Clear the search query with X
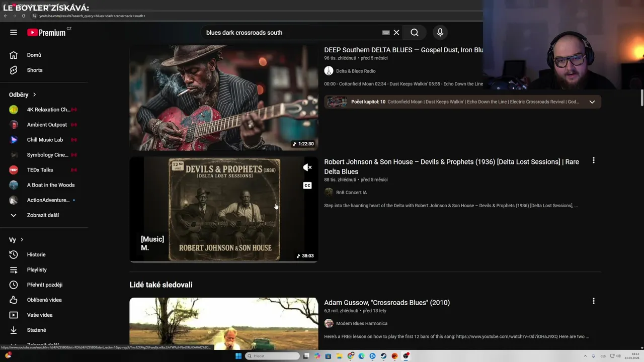Viewport: 644px width, 362px height. click(x=396, y=32)
